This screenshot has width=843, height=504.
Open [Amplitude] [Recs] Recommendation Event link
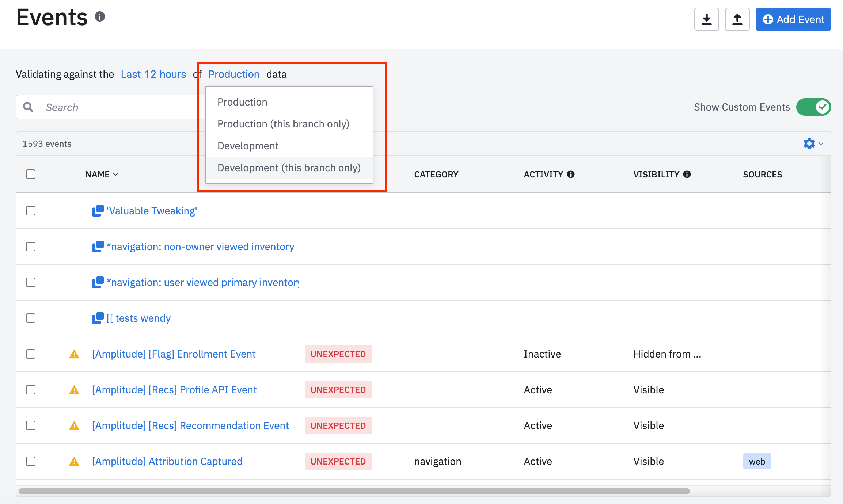pos(190,425)
